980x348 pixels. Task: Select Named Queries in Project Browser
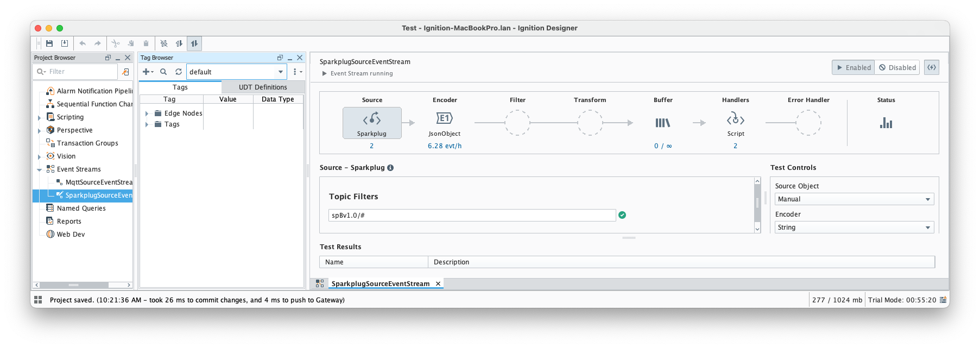76,208
